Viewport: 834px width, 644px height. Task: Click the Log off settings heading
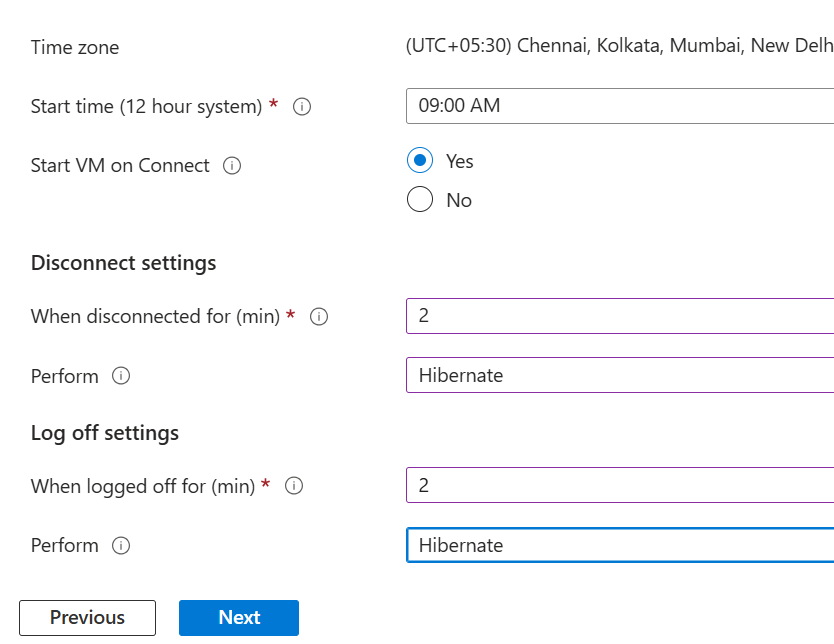click(104, 433)
